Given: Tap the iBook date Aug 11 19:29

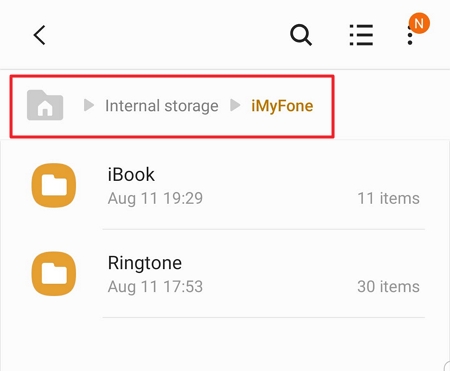Looking at the screenshot, I should (x=155, y=198).
